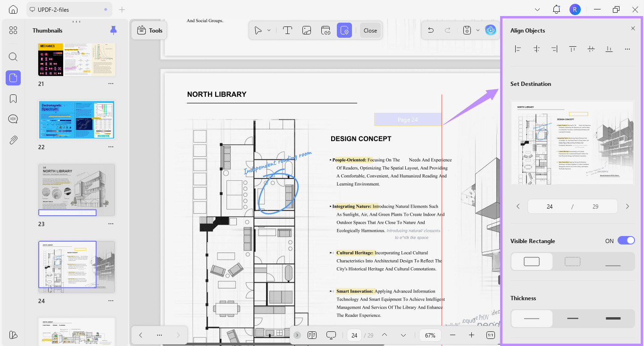The image size is (644, 346).
Task: Click the align top objects icon
Action: coord(572,49)
